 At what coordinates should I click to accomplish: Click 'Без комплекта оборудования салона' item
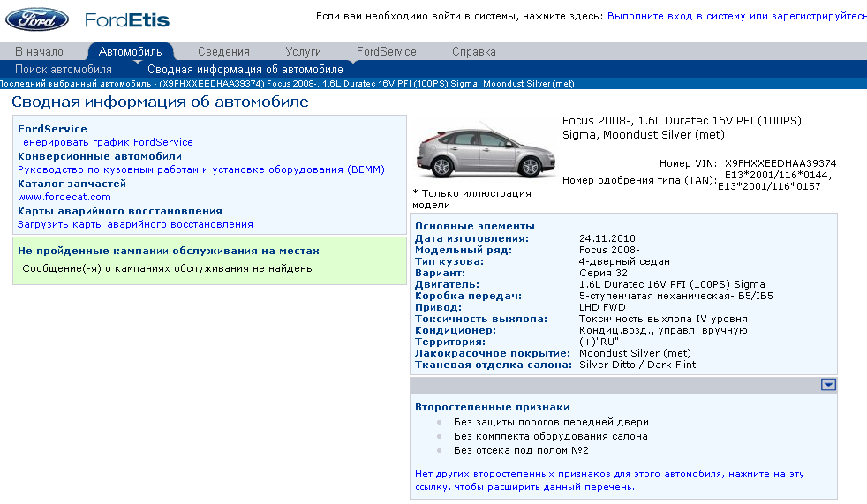click(x=550, y=436)
